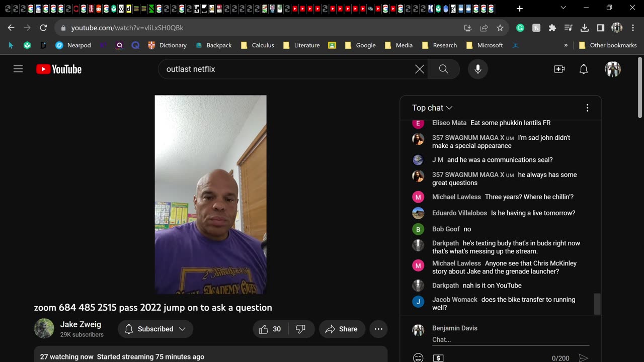This screenshot has height=362, width=644.
Task: Open Jake Zweig channel avatar
Action: (x=44, y=328)
